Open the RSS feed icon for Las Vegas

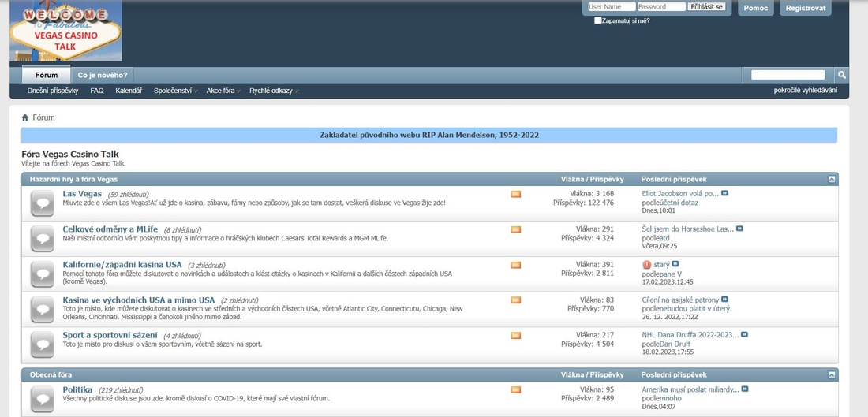point(516,194)
